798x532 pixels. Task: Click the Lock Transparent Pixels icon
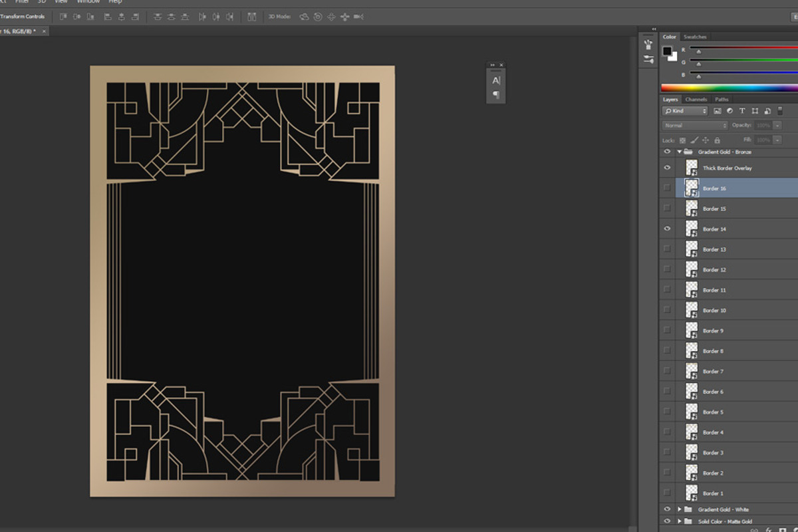[682, 140]
